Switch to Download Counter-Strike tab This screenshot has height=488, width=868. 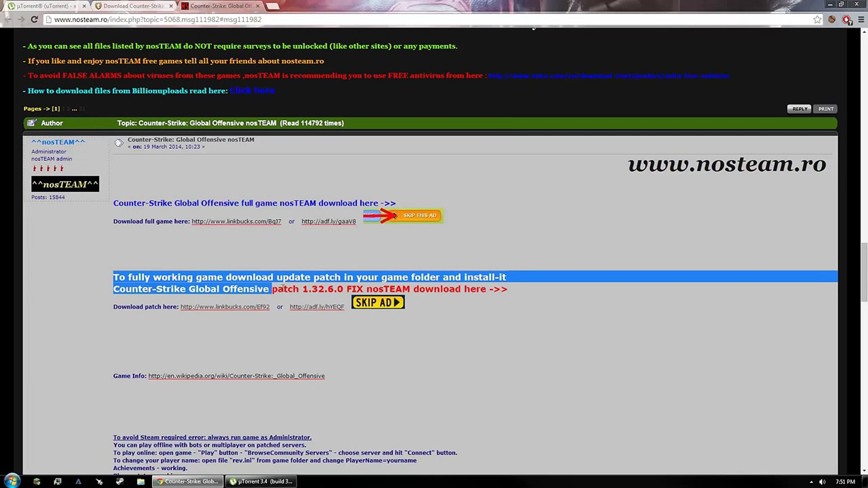pyautogui.click(x=132, y=6)
